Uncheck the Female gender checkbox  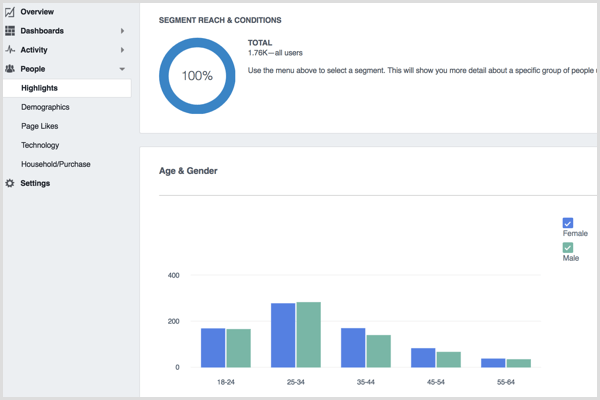(568, 223)
